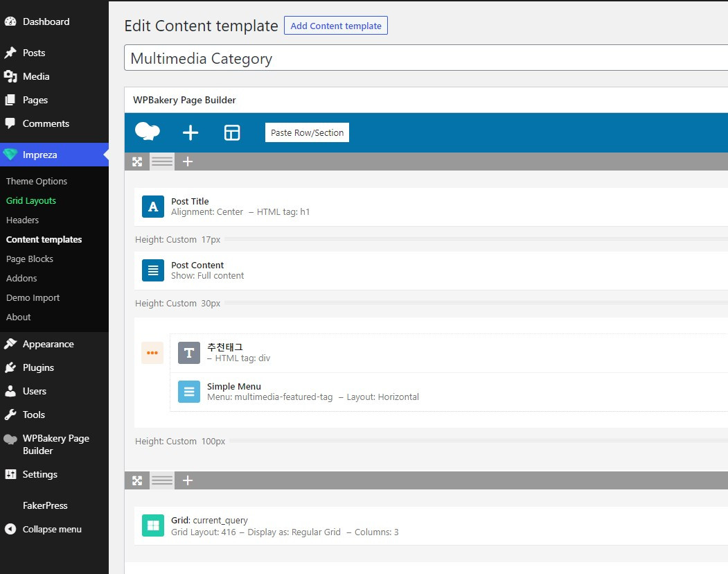Change column layout of second row
This screenshot has width=728, height=574.
[162, 480]
